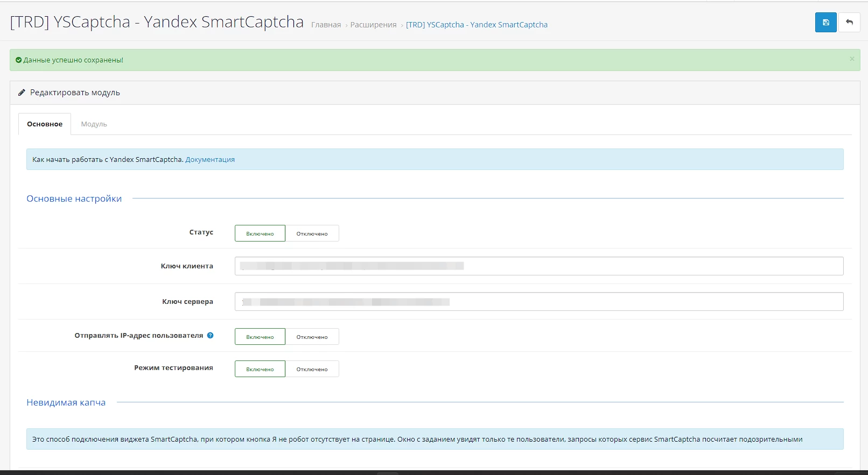868x475 pixels.
Task: Go to Главная in the breadcrumb
Action: point(326,25)
